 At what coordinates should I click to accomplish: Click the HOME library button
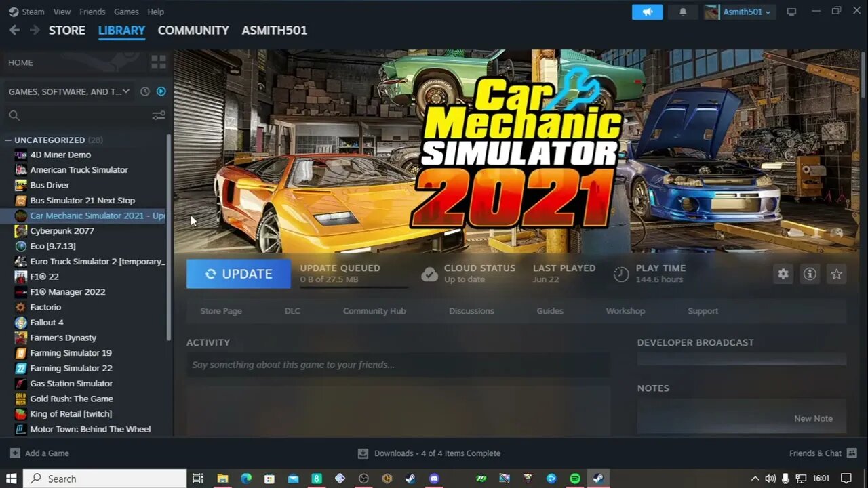click(x=73, y=62)
